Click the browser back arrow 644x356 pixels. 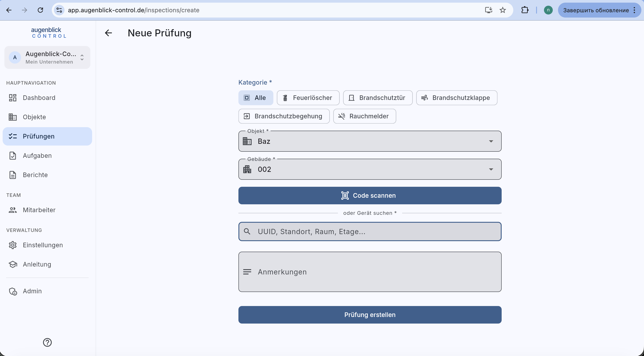[x=9, y=10]
